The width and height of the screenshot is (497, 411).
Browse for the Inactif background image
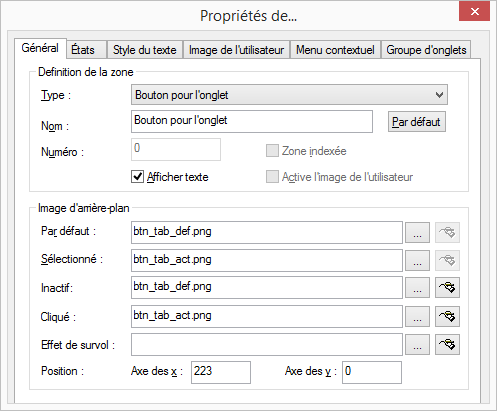(x=417, y=287)
